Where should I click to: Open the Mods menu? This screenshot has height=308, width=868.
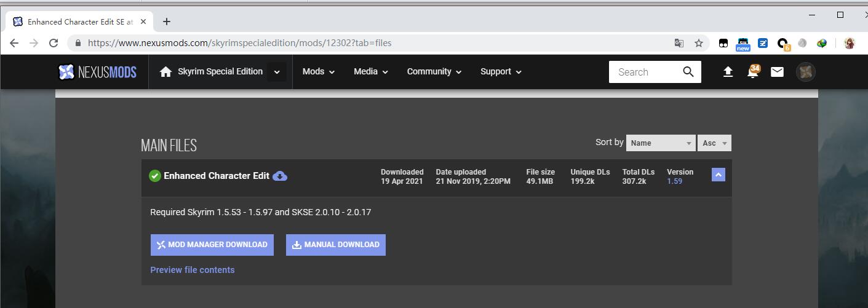(x=319, y=71)
